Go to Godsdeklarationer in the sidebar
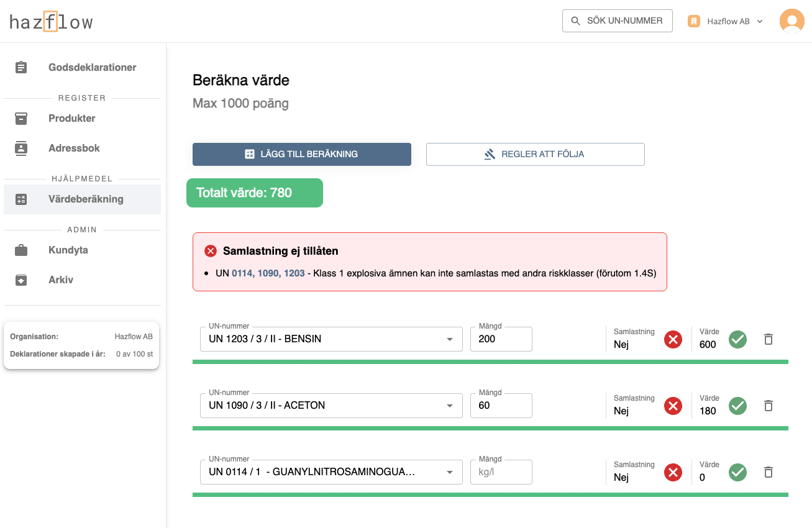This screenshot has width=812, height=528. (92, 67)
